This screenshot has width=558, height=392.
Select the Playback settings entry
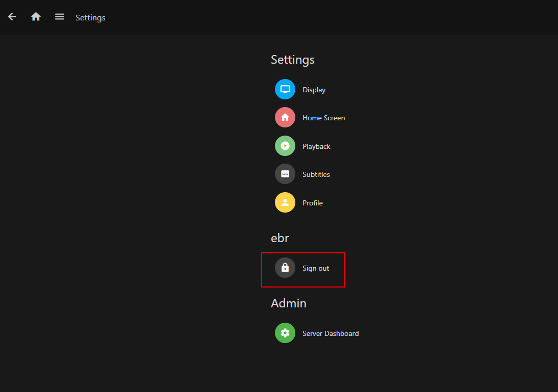click(316, 146)
